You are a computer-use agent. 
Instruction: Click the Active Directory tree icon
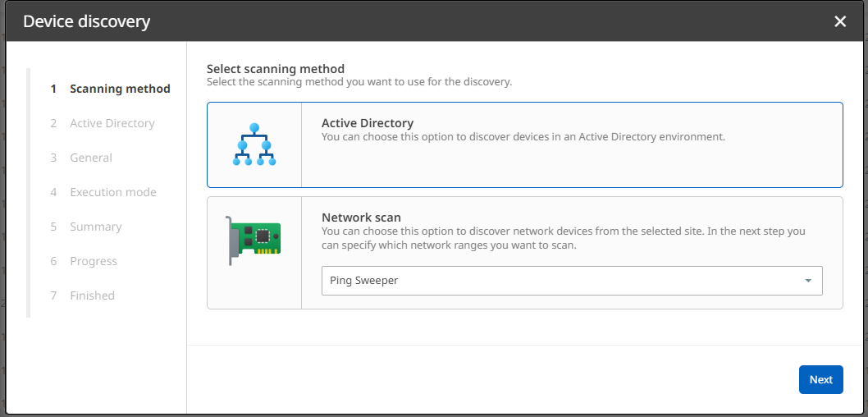[254, 144]
